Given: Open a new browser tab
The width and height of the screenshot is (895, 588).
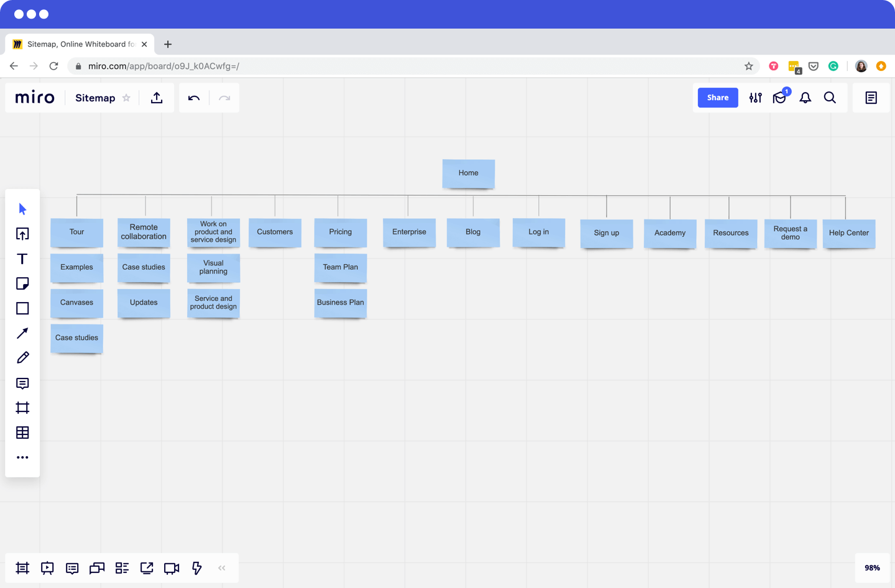Looking at the screenshot, I should [x=167, y=44].
